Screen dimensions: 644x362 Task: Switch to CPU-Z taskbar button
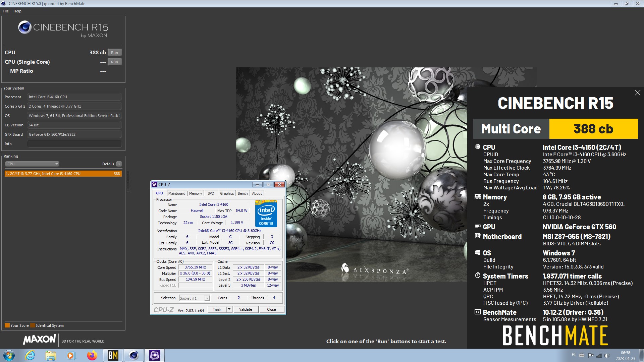(x=155, y=355)
